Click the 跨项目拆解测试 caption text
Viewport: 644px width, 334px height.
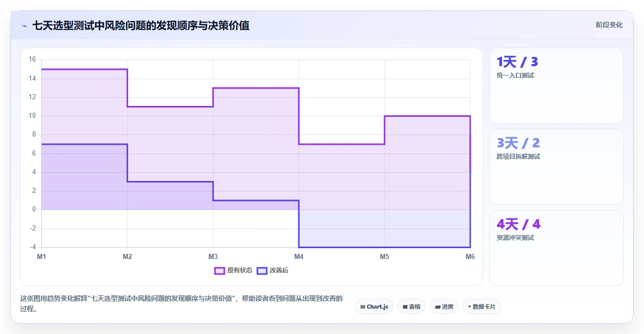518,157
